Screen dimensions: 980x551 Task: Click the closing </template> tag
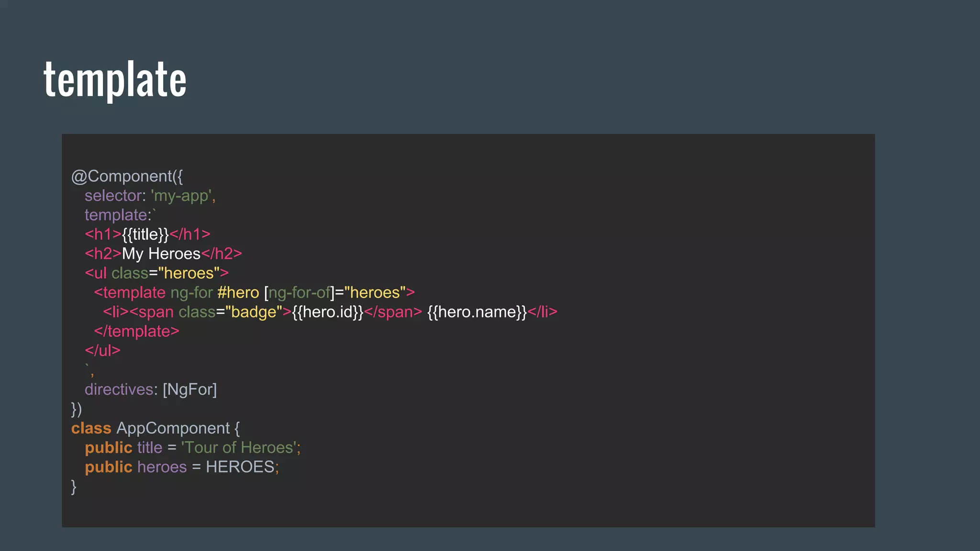coord(136,331)
